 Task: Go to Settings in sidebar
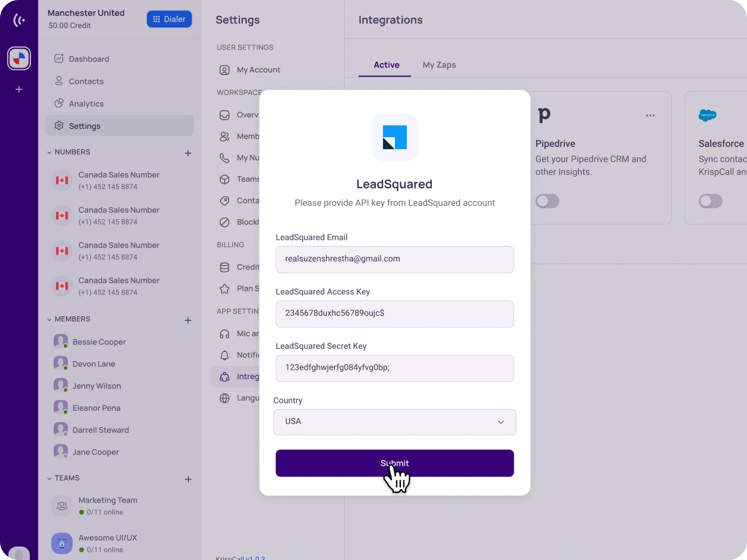tap(120, 126)
